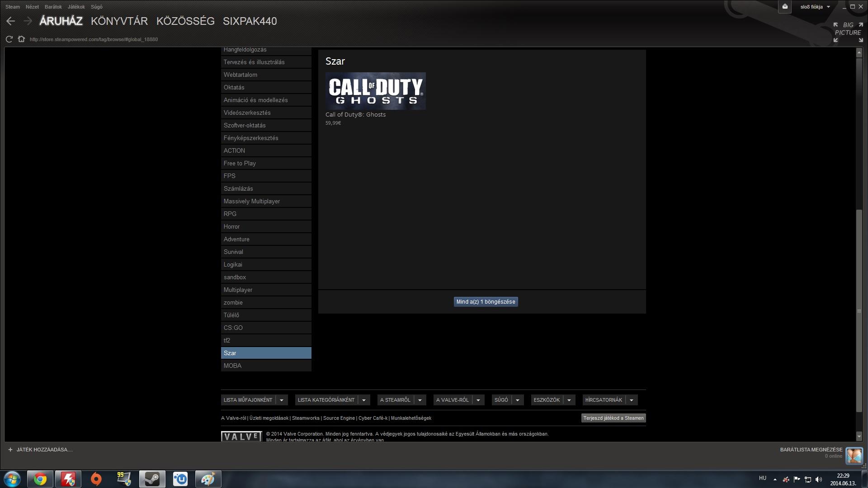This screenshot has height=488, width=868.
Task: Open A Valve-ról footer link
Action: tap(234, 418)
